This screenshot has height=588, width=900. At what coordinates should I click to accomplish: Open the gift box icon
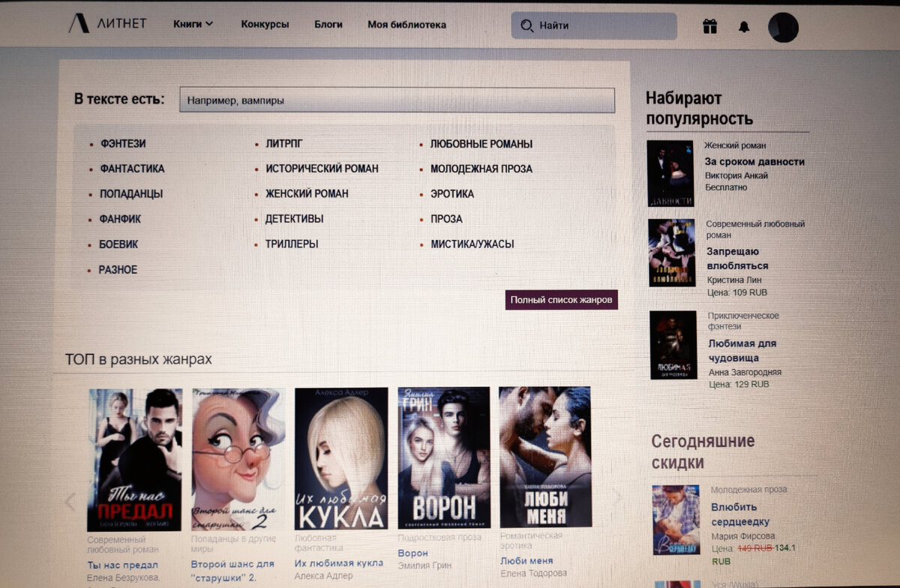point(709,26)
